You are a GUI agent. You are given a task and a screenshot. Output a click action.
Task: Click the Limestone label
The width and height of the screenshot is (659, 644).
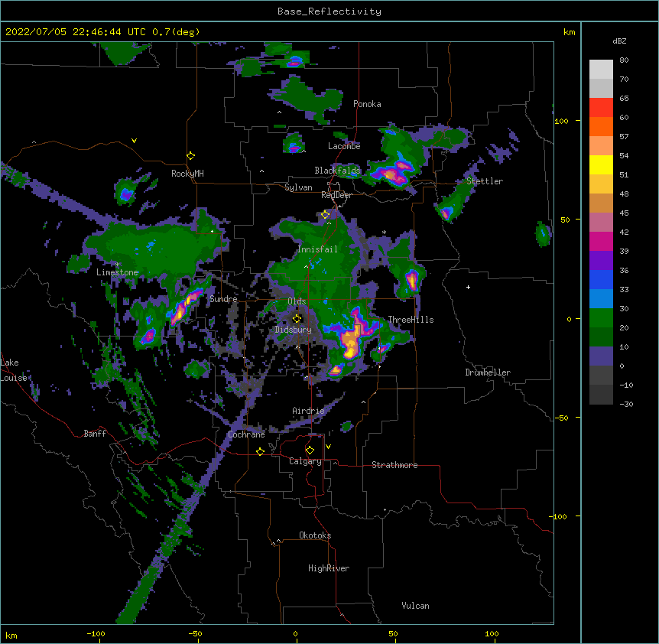coord(117,272)
